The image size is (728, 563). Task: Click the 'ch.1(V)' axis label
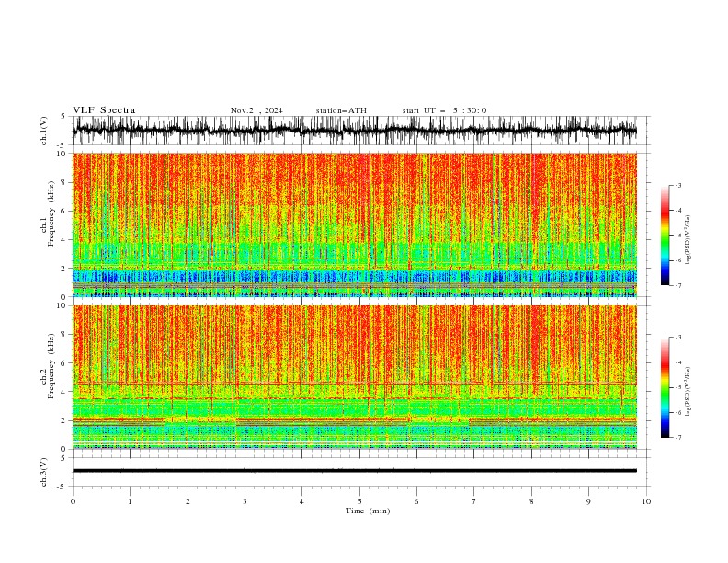(x=44, y=131)
